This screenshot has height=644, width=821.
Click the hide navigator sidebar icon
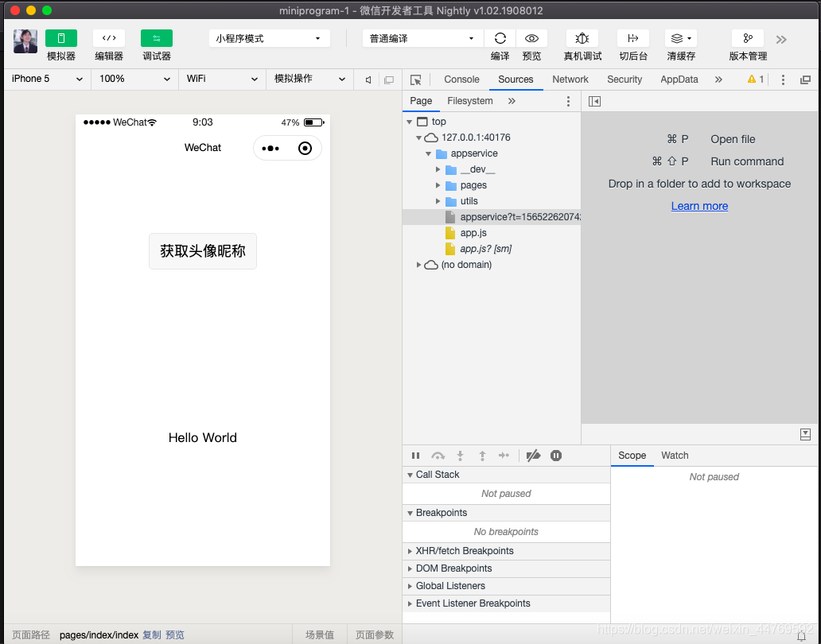594,102
